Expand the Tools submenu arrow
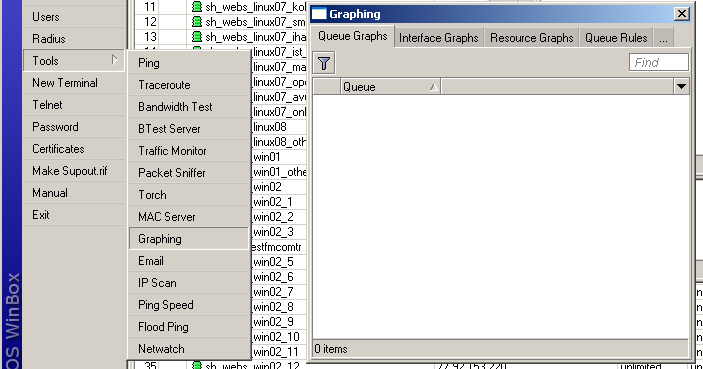Viewport: 703px width, 369px height. tap(114, 60)
